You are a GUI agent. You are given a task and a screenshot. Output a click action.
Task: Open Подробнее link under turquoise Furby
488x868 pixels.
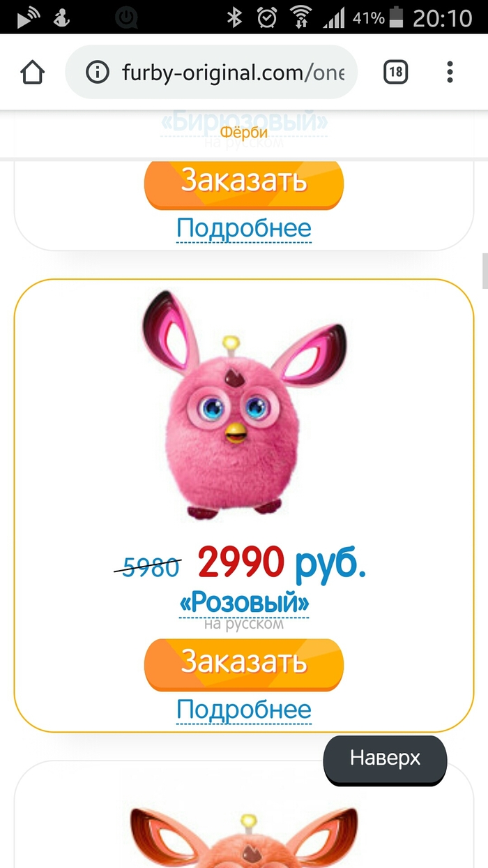(244, 229)
